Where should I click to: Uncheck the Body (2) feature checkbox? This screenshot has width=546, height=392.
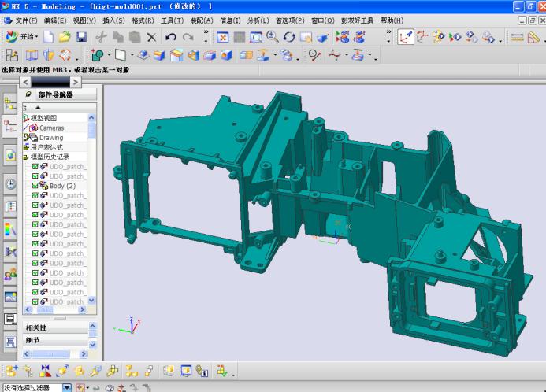click(35, 186)
